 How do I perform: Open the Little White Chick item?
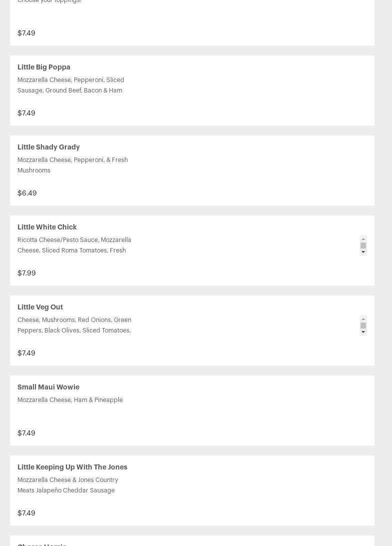pos(47,227)
